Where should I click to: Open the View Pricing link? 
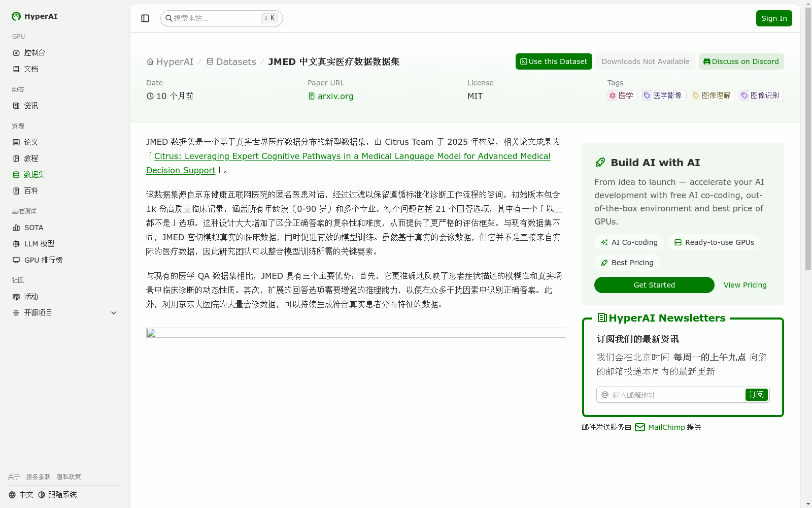pos(745,285)
